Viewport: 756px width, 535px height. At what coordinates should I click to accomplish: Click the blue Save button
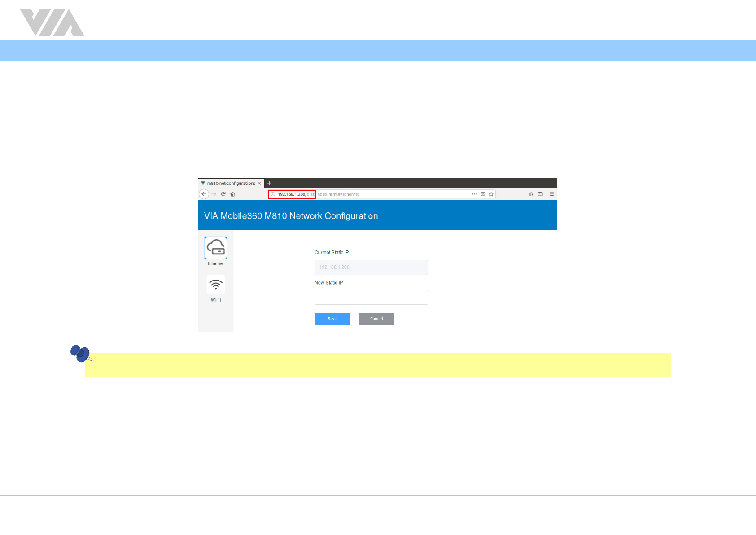(x=332, y=319)
